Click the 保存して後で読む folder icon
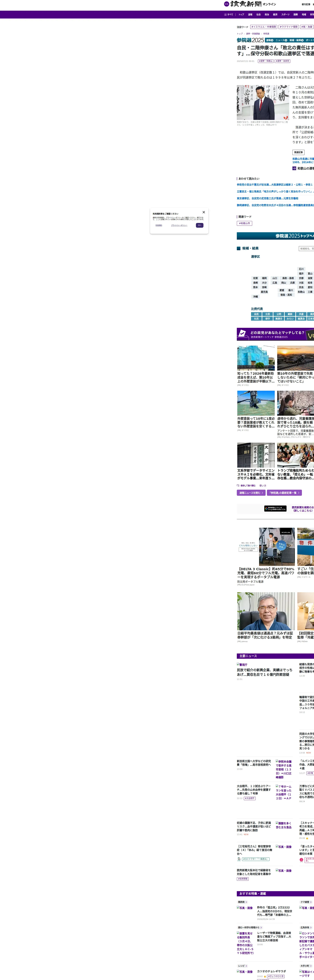This screenshot has height=980, width=314. pyautogui.click(x=238, y=485)
